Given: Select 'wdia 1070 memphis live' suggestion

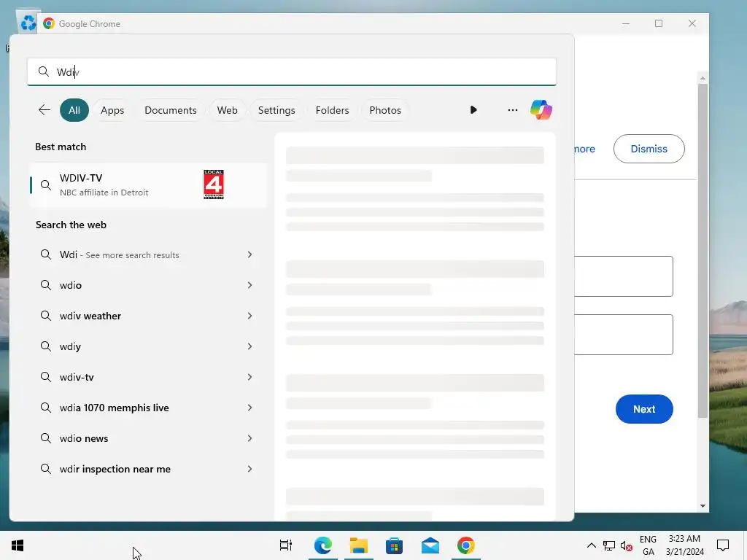Looking at the screenshot, I should click(x=114, y=408).
